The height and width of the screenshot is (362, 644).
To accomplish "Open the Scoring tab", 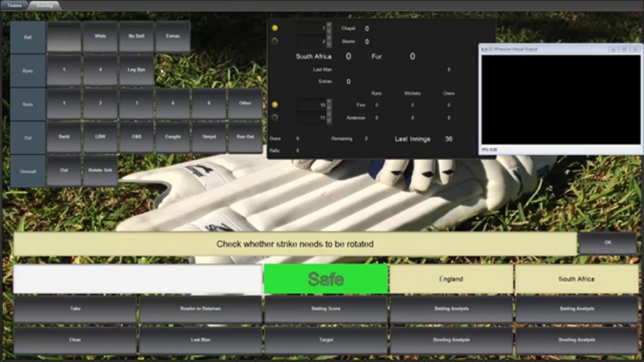I will (x=44, y=5).
